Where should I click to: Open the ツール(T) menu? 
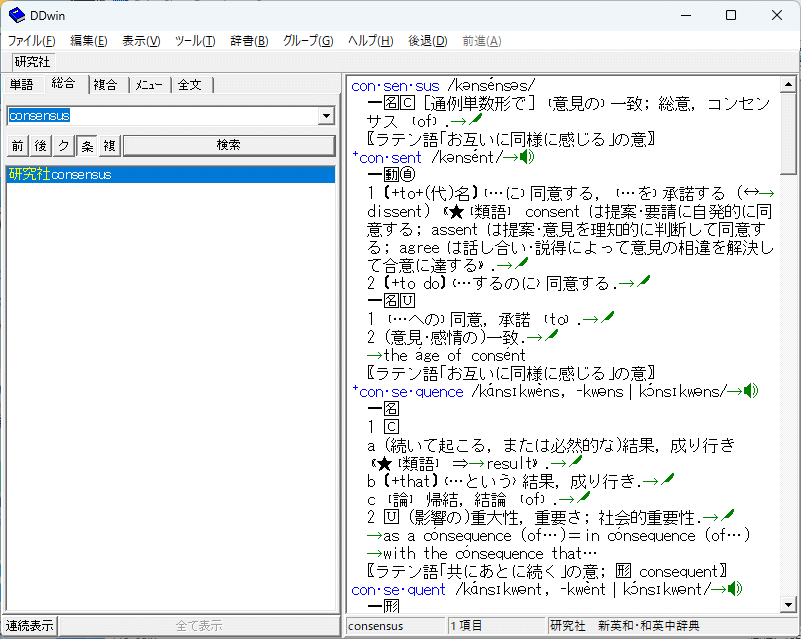(x=194, y=41)
